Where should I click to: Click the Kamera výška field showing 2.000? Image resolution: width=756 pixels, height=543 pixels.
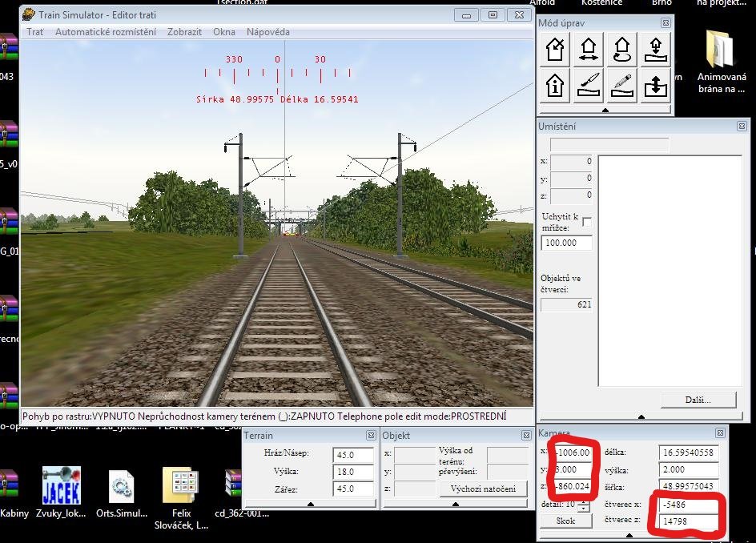[688, 469]
